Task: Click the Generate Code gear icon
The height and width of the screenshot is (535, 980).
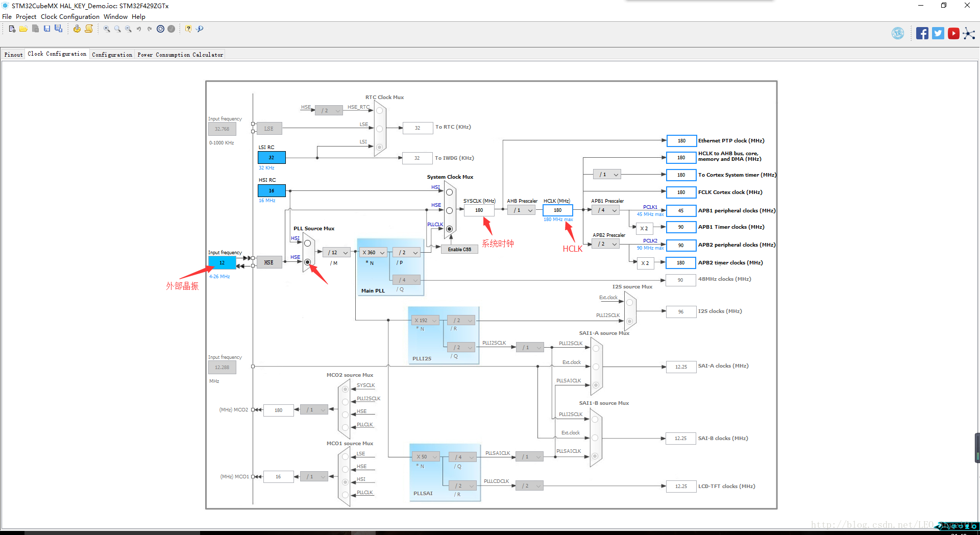Action: [77, 29]
